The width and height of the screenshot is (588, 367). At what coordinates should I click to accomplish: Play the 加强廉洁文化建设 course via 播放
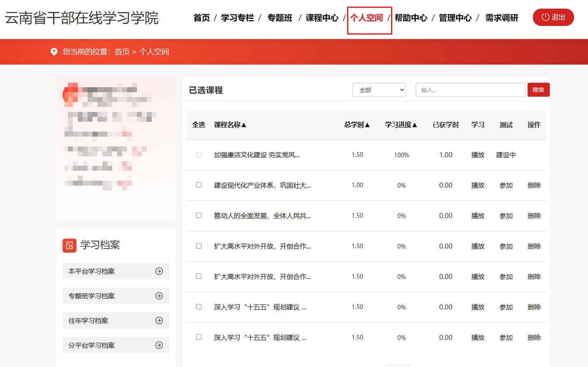[477, 155]
